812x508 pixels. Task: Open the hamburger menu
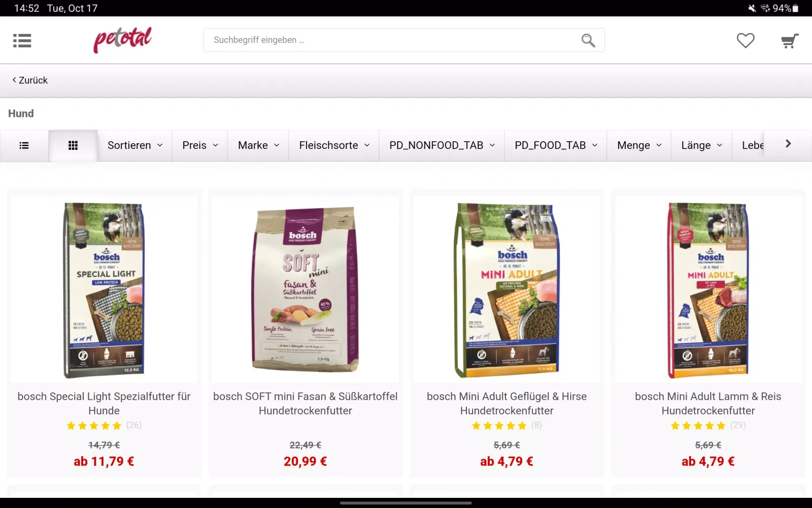pos(22,41)
